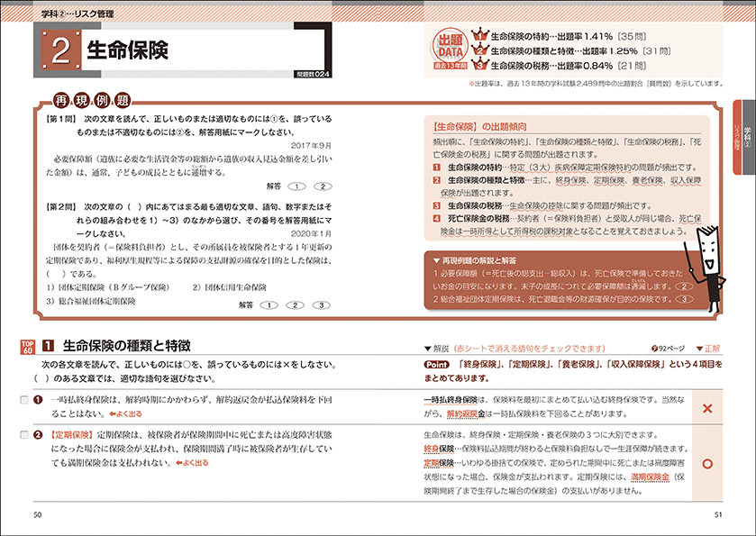Click the red ○ answer mark
This screenshot has width=756, height=536.
[707, 464]
